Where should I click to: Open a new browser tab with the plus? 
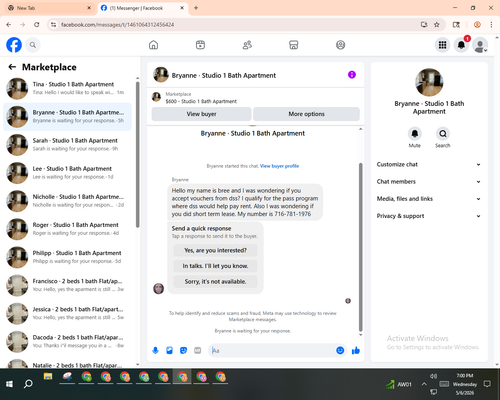[x=196, y=8]
